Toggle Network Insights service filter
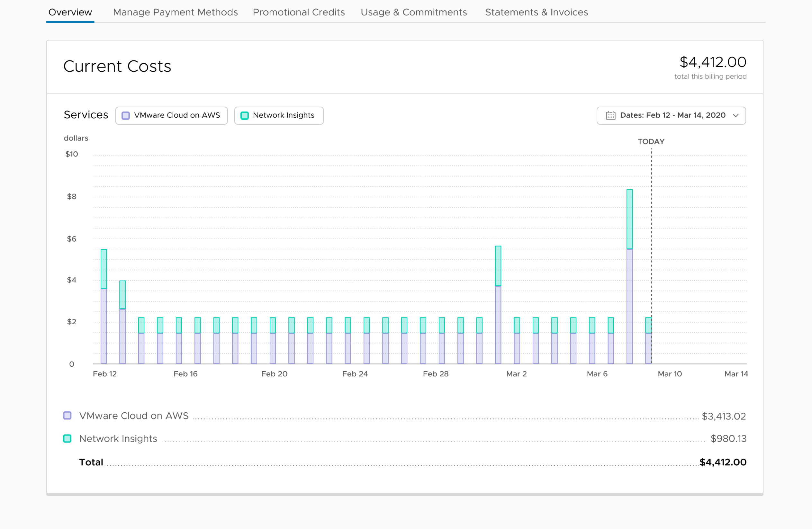The height and width of the screenshot is (529, 812). click(x=279, y=116)
